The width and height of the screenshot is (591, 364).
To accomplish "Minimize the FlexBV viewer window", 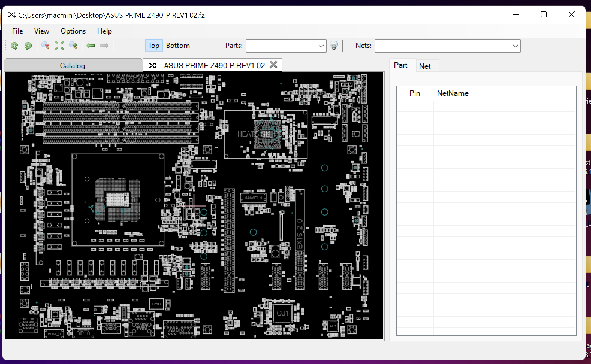I will 516,15.
